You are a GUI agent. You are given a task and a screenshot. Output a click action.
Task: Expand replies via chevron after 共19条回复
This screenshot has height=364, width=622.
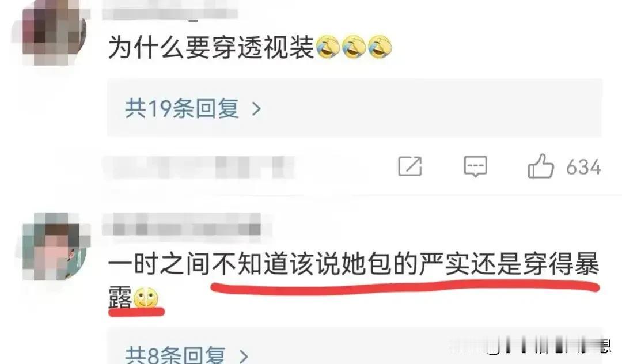click(257, 109)
